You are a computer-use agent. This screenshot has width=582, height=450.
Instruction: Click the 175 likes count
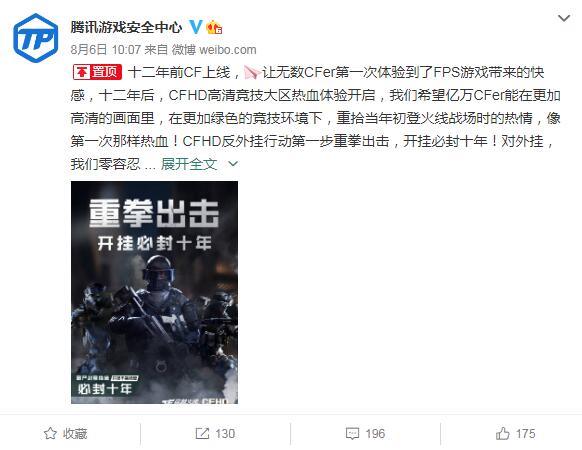[x=525, y=433]
